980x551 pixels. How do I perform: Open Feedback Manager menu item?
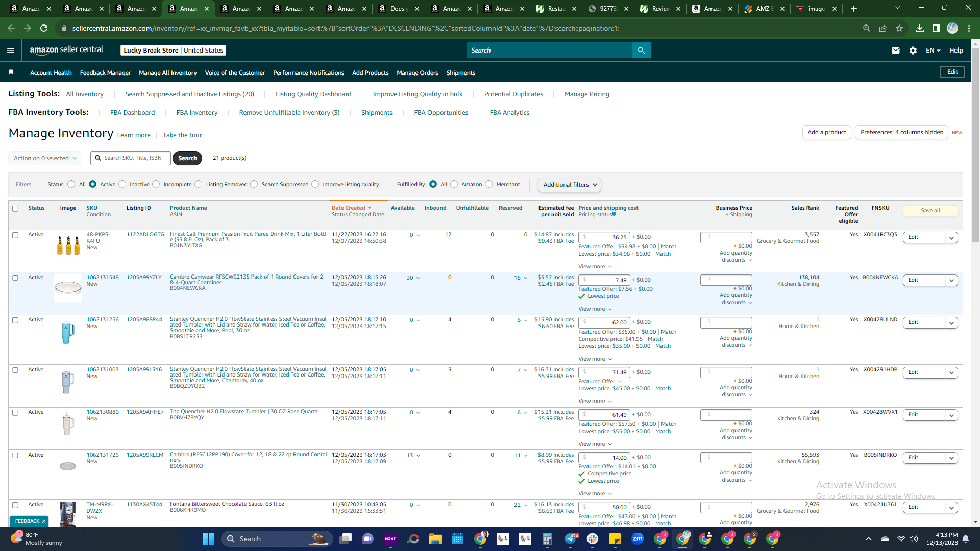(x=105, y=73)
